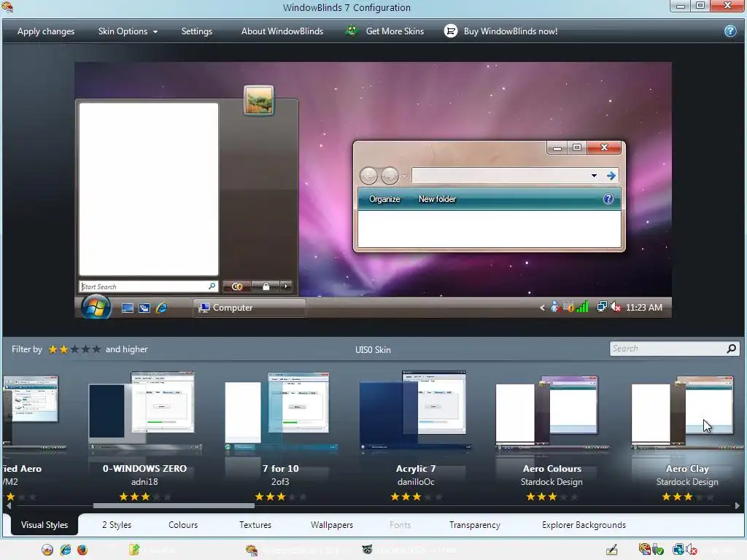Click the Internet Explorer quick launch icon in the preview
The height and width of the screenshot is (560, 747).
161,308
